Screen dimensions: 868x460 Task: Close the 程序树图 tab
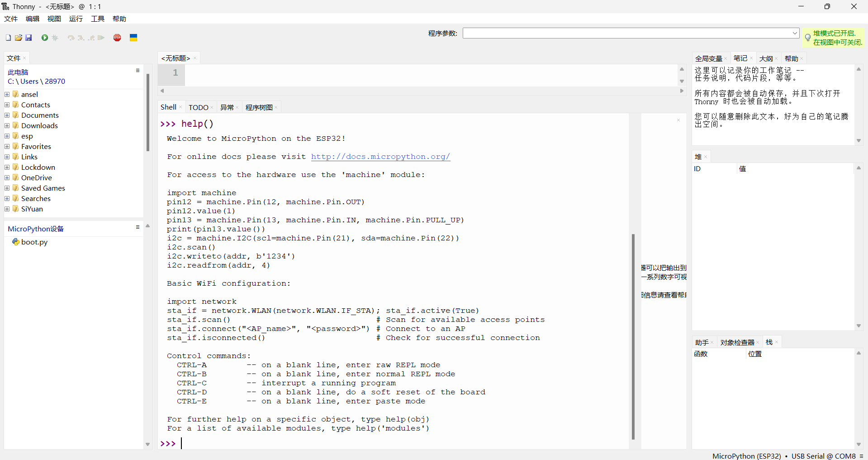point(276,107)
